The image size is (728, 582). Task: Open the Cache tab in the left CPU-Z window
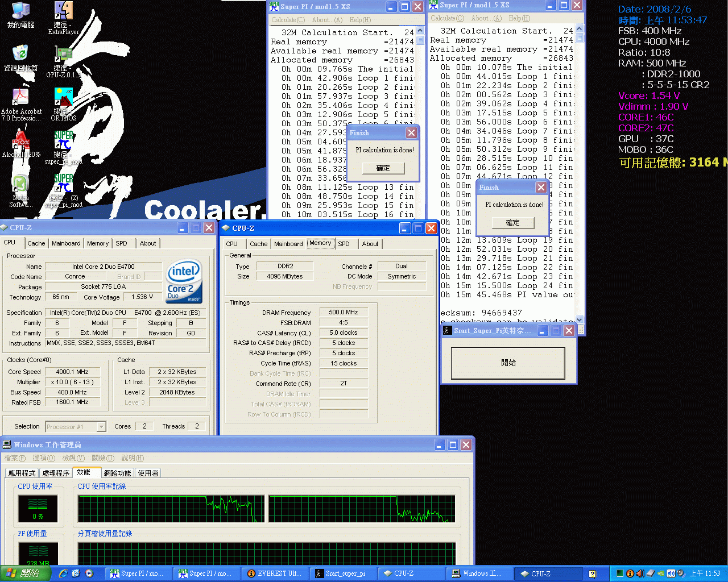[36, 243]
